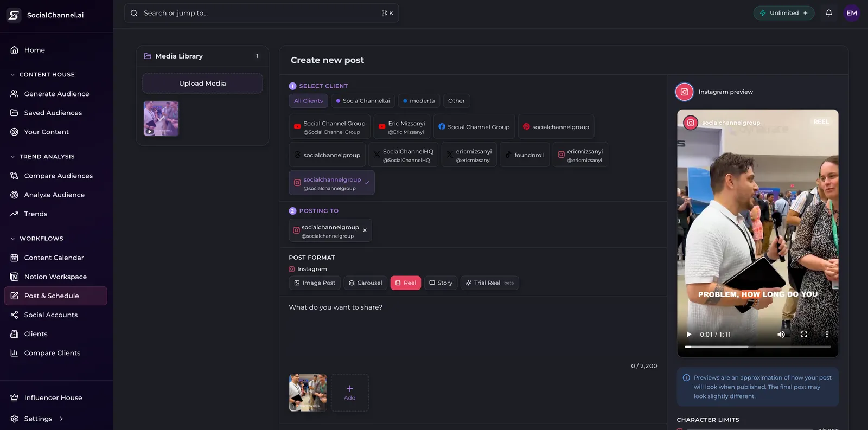The height and width of the screenshot is (430, 868).
Task: Open the notifications bell
Action: point(829,13)
